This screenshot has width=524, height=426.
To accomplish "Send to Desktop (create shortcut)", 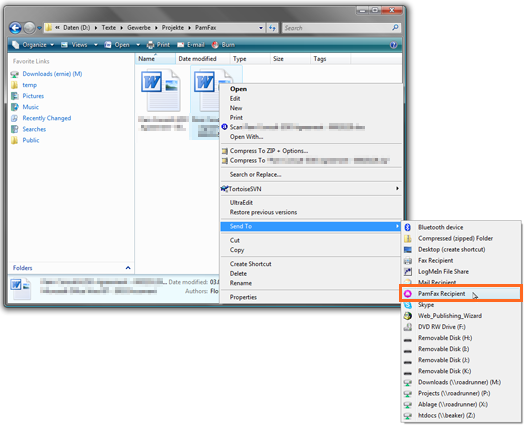I will click(x=461, y=249).
